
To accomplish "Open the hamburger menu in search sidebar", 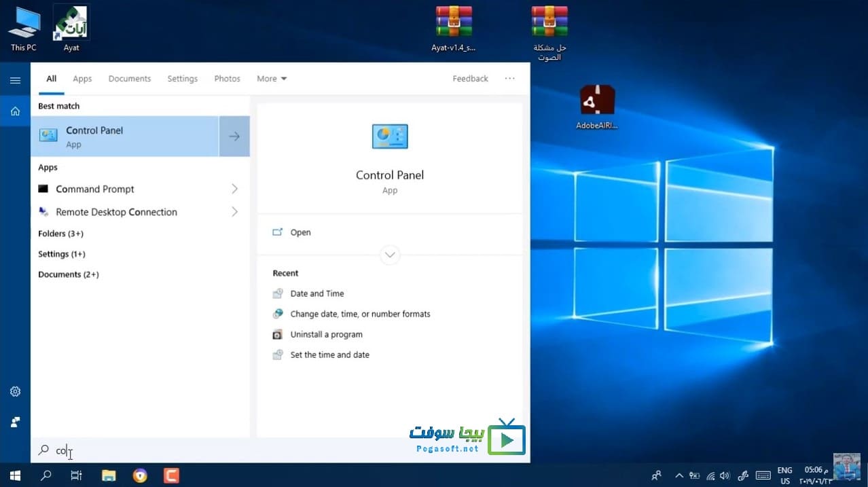I will click(x=15, y=80).
